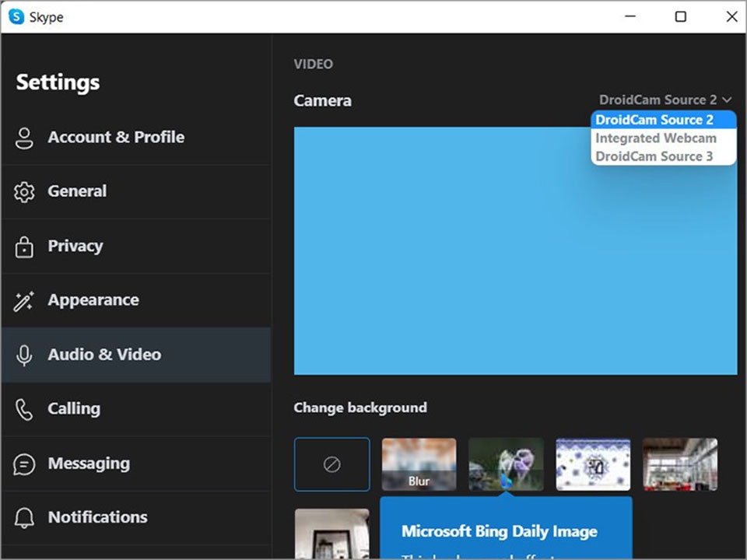Select DroidCam Source 2 from camera list
Viewport: 747px width, 560px height.
654,120
